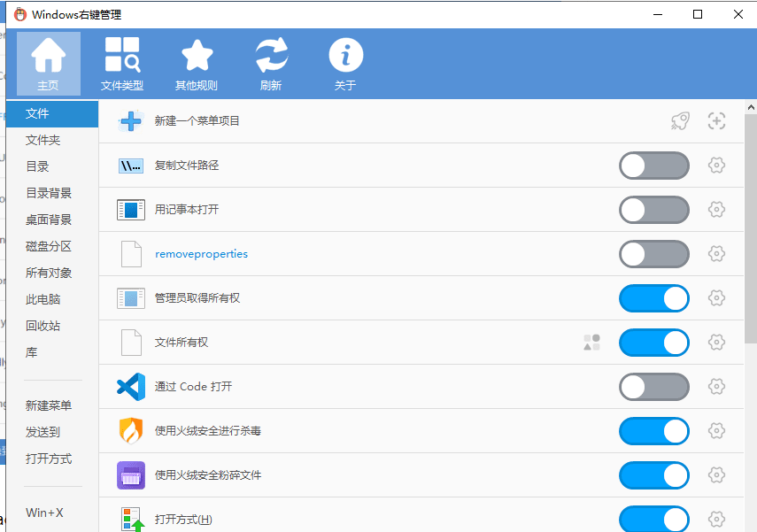Screen dimensions: 757x532
Task: Click the rocket icon at the top right
Action: pyautogui.click(x=679, y=120)
